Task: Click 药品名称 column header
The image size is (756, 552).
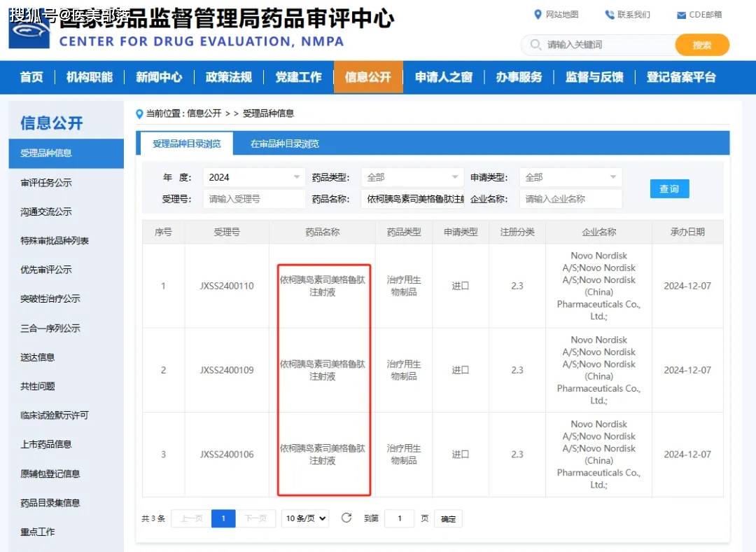Action: 322,232
